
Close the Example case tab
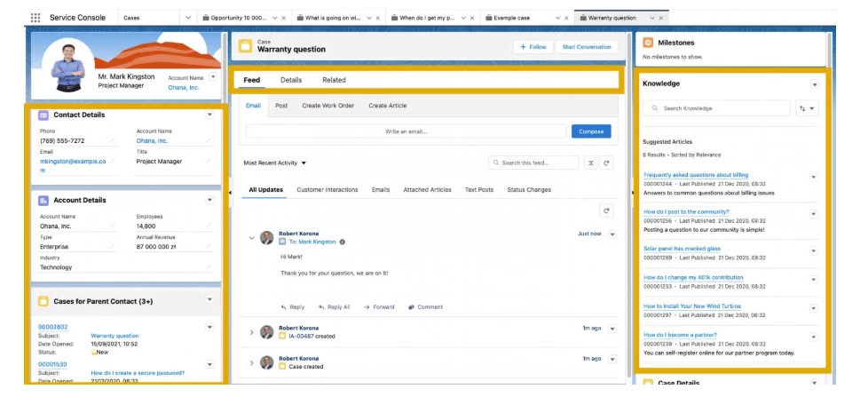567,19
